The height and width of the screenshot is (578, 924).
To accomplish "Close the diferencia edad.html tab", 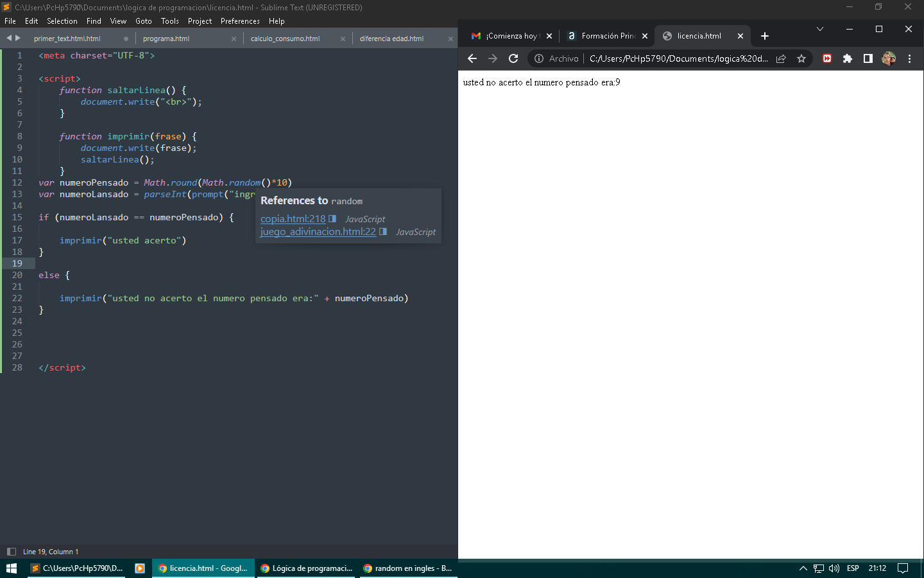I will [x=450, y=39].
